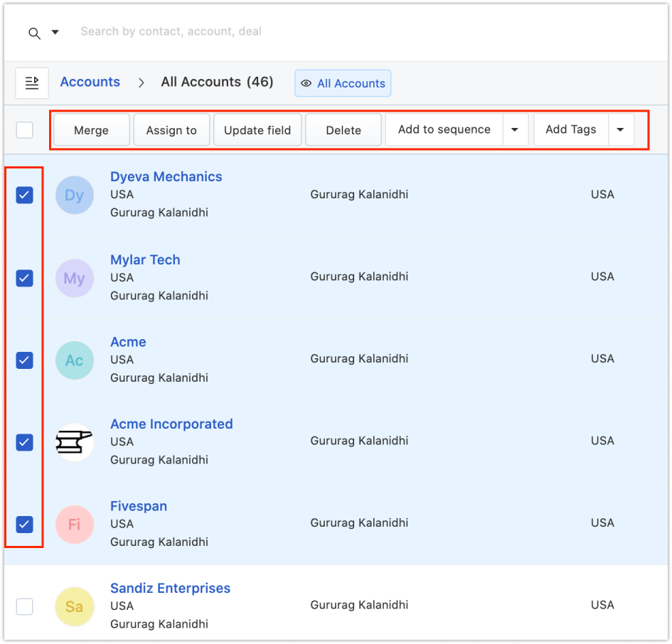Image resolution: width=672 pixels, height=644 pixels.
Task: Uncheck the Mylar Tech row checkbox
Action: tap(24, 278)
